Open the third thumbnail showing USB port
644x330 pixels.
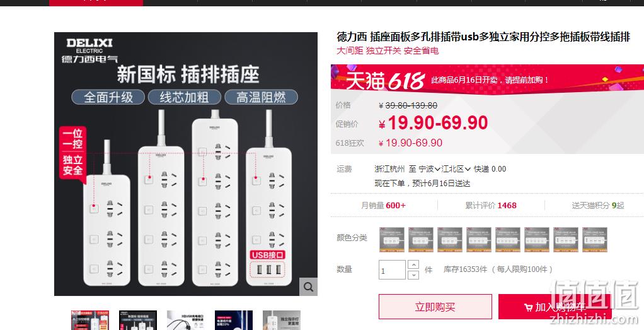click(x=186, y=320)
